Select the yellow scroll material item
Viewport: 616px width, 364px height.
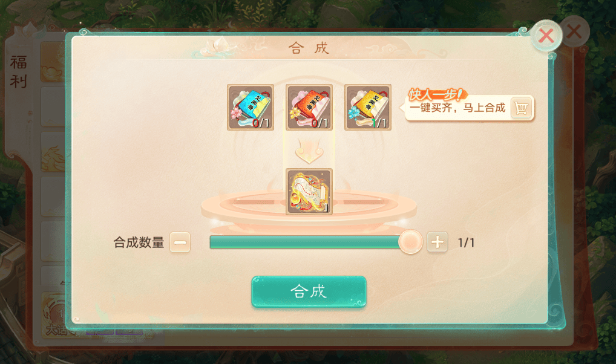coord(368,107)
